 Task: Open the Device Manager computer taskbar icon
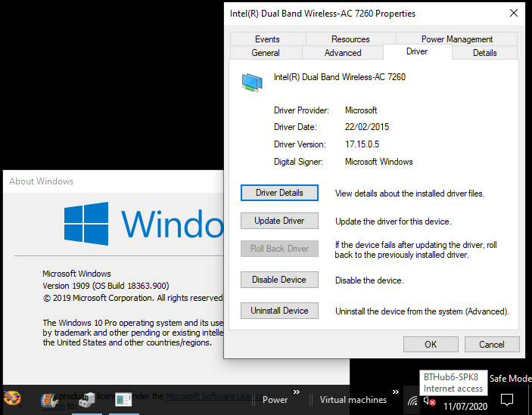[x=87, y=400]
